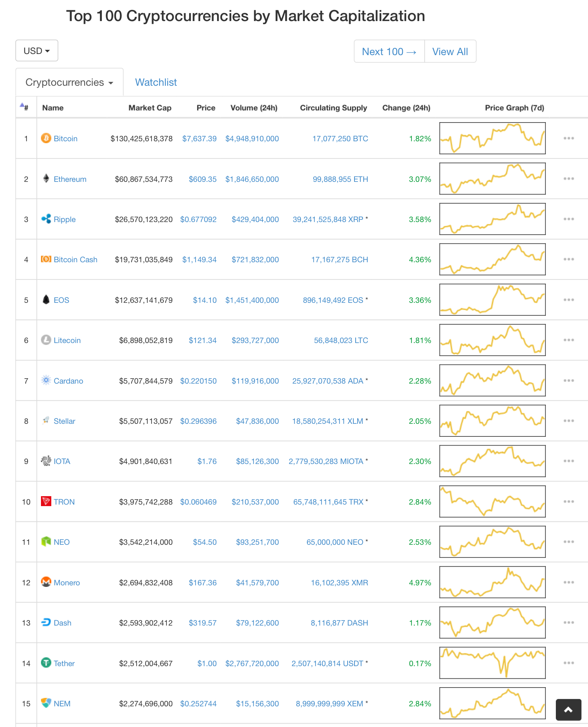
Task: Click Bitcoin Cash price $1,149.34
Action: 199,260
